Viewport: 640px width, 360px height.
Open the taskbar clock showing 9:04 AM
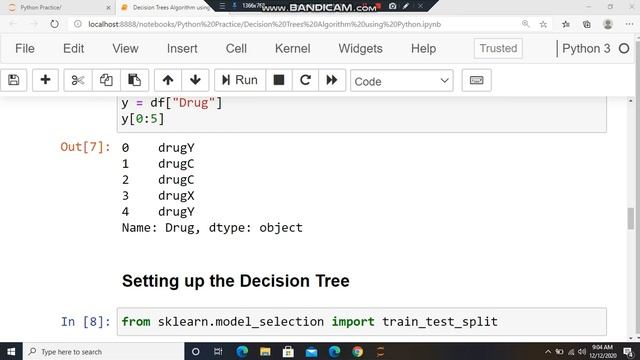coord(602,351)
